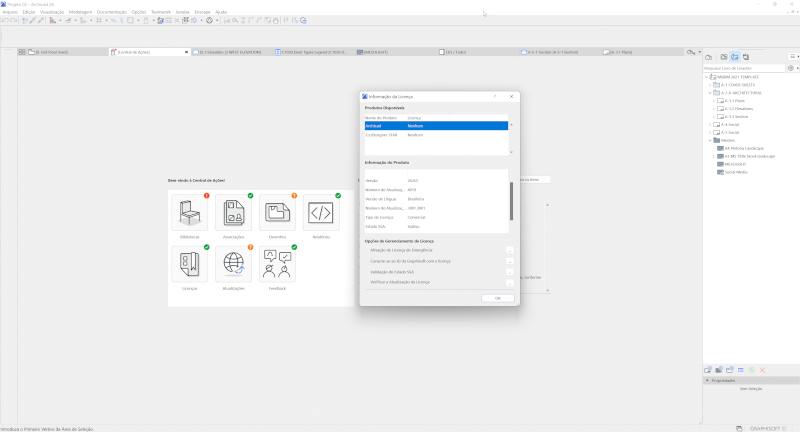Open the Desenhos action tile
Viewport: 800px width, 432px height.
pos(277,213)
